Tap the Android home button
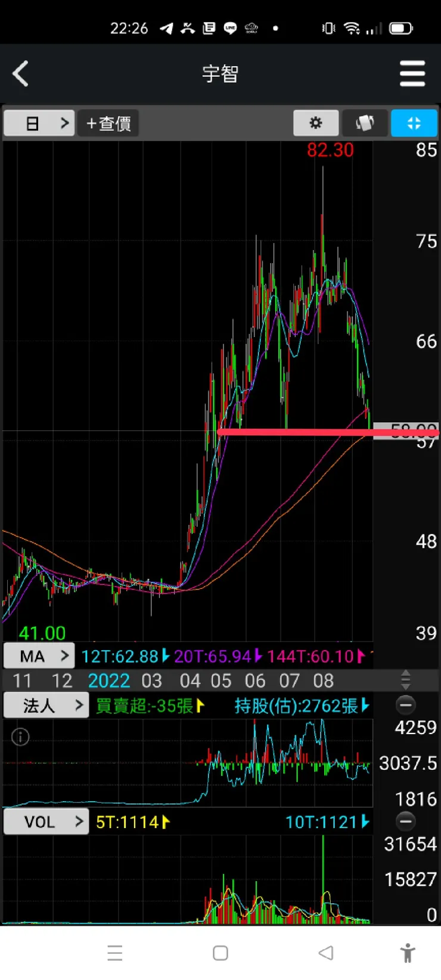The image size is (441, 980). 220,953
